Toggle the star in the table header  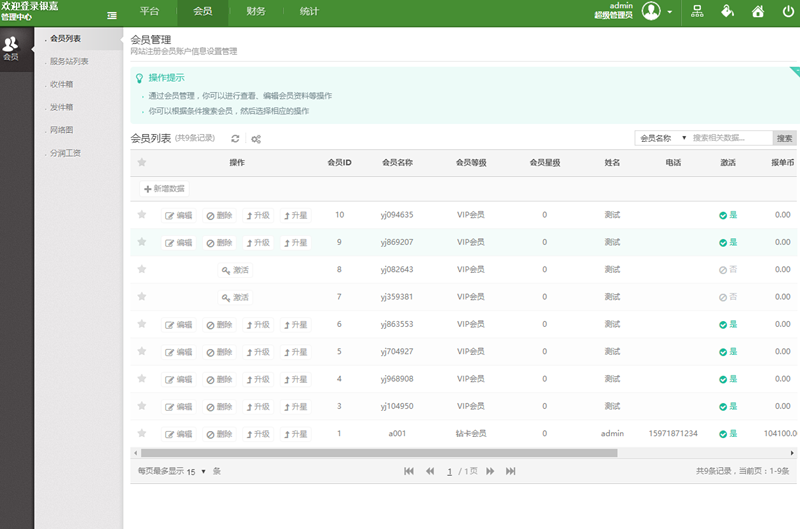(x=142, y=162)
